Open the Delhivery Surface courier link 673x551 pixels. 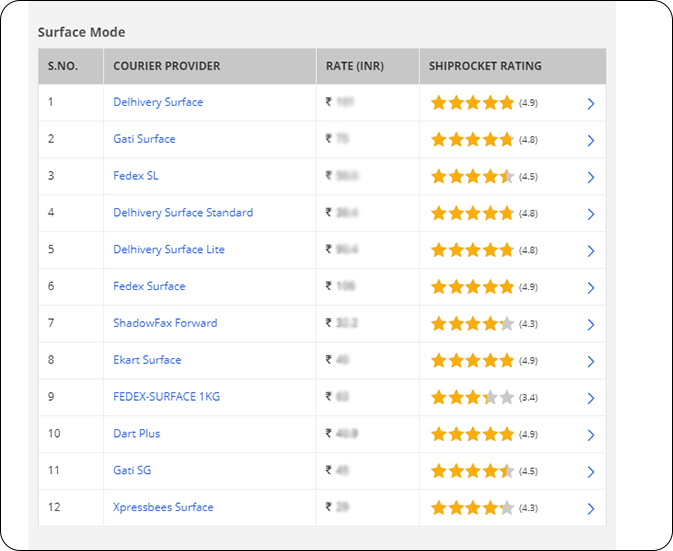pyautogui.click(x=158, y=102)
